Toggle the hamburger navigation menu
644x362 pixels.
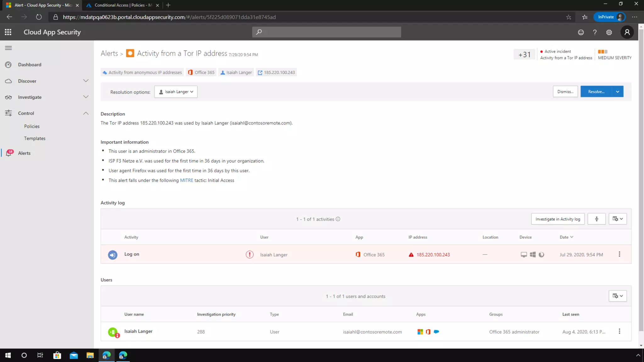[8, 48]
